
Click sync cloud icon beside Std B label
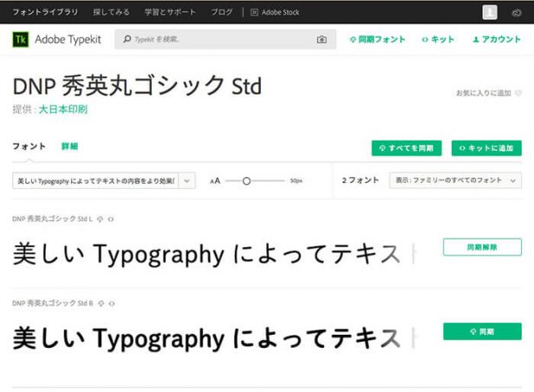pos(101,304)
